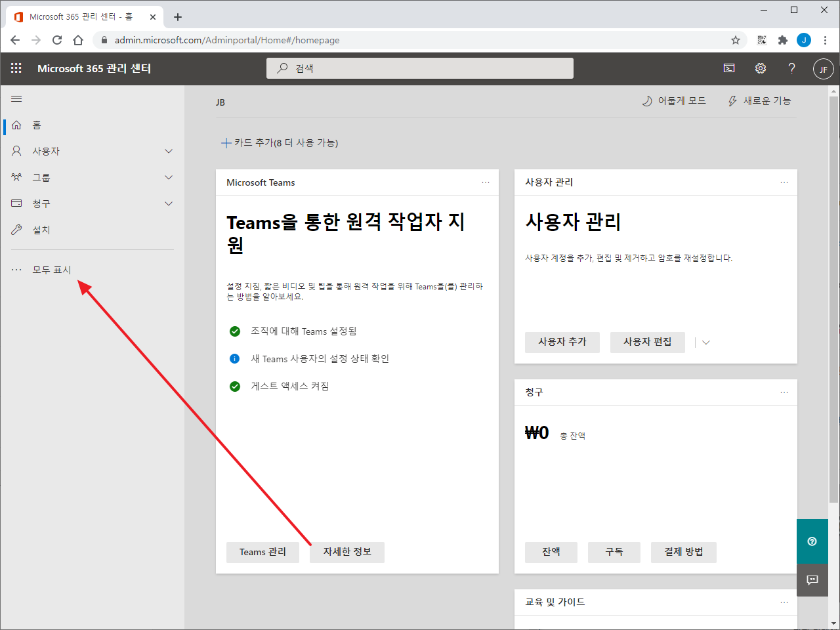The width and height of the screenshot is (840, 630).
Task: Open Microsoft Teams card more options
Action: (486, 182)
